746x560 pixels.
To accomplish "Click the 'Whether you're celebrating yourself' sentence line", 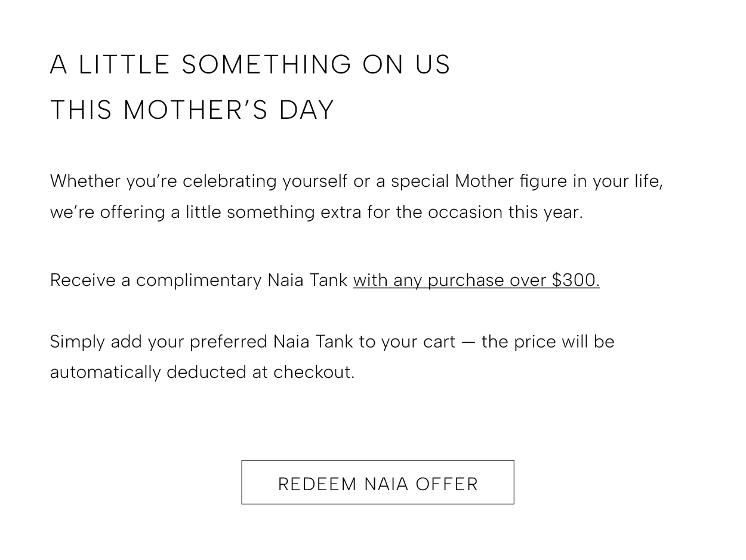I will 356,181.
